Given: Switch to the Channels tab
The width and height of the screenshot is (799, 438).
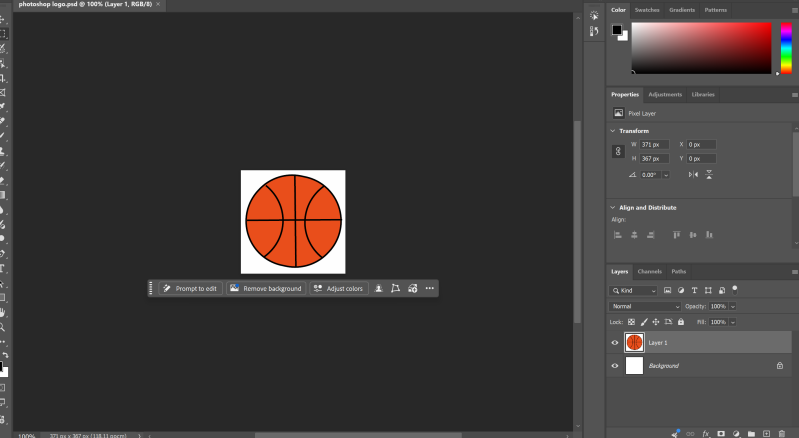Looking at the screenshot, I should [x=649, y=271].
